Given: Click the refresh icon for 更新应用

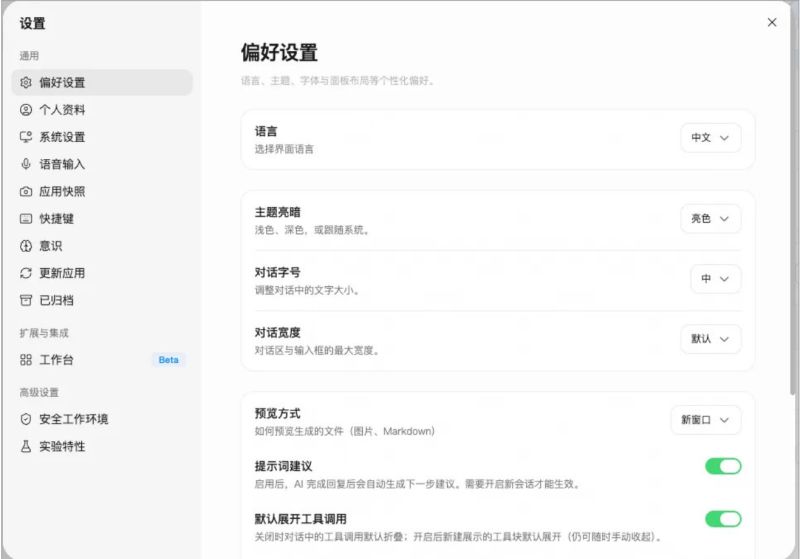Looking at the screenshot, I should tap(26, 273).
